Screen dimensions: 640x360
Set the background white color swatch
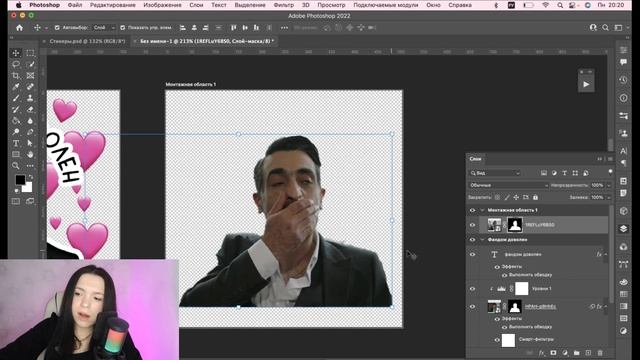click(27, 187)
